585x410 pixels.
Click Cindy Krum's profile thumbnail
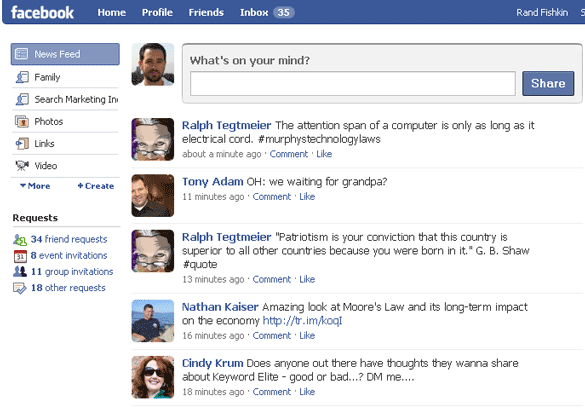(153, 377)
